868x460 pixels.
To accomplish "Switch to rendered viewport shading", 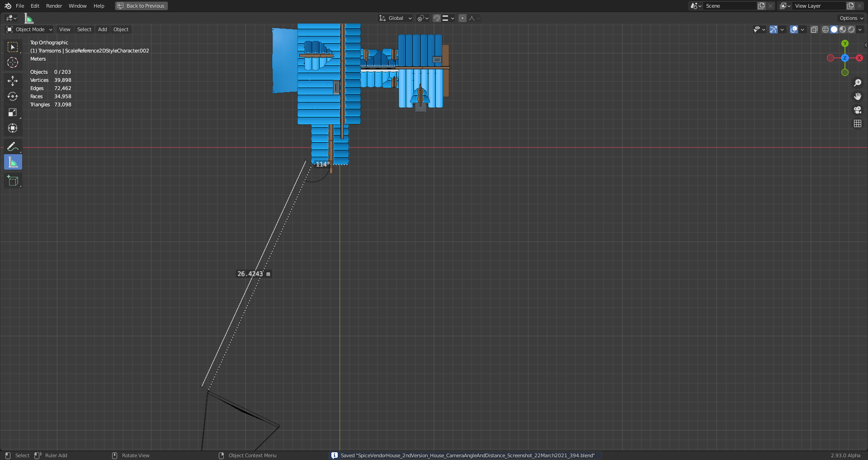I will coord(851,29).
